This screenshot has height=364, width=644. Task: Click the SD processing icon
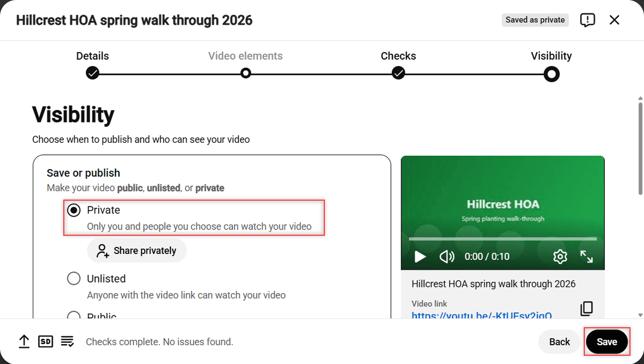point(46,341)
